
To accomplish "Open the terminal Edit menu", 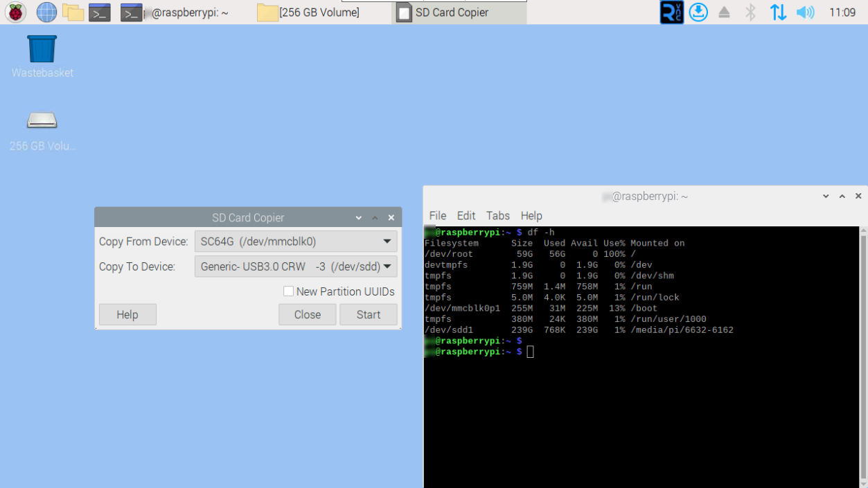I will 466,215.
